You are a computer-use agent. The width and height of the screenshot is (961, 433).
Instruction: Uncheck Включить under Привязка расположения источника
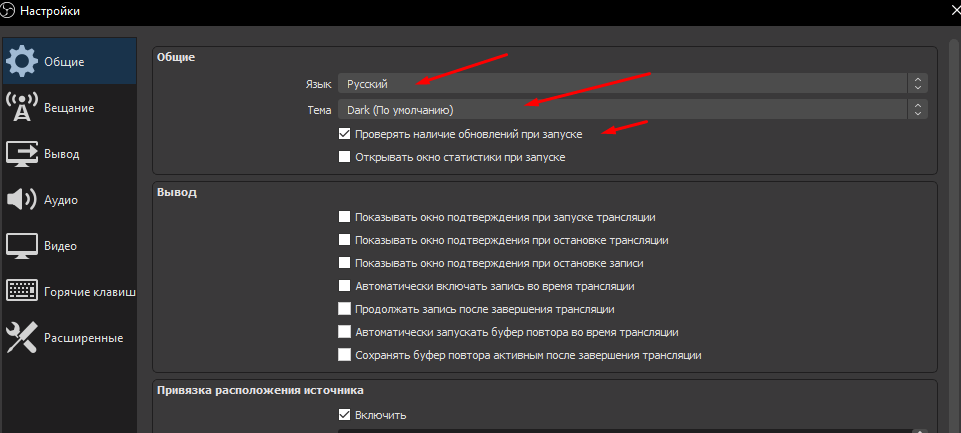click(x=345, y=415)
